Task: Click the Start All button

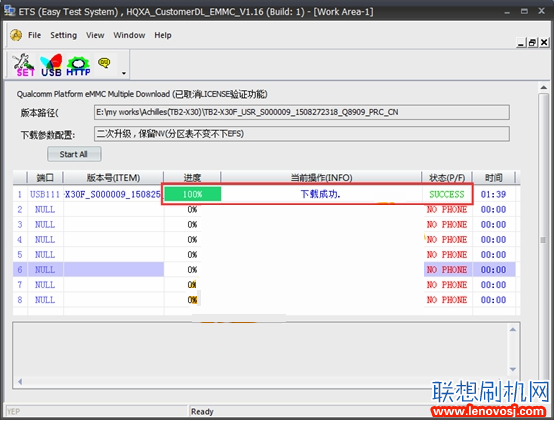Action: tap(74, 154)
